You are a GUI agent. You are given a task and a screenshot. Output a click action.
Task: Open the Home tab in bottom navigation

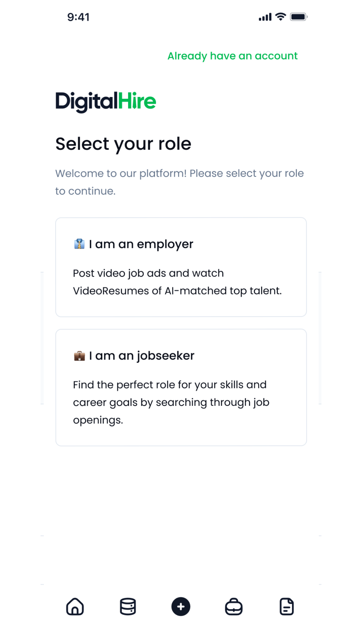tap(75, 606)
